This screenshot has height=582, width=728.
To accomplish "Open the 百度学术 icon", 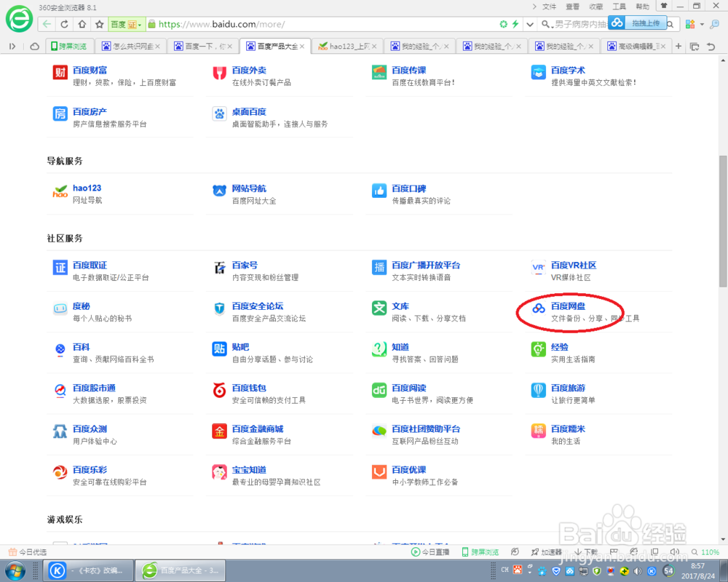I will pyautogui.click(x=538, y=73).
